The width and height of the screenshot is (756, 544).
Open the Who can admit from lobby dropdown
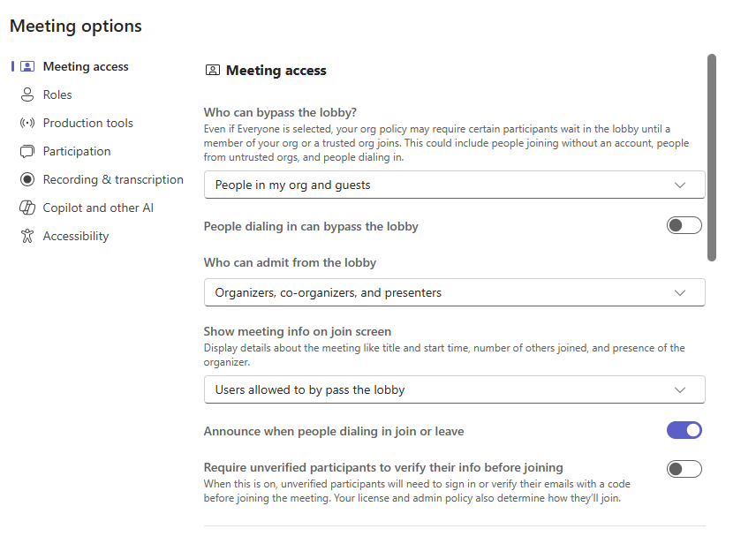click(x=454, y=292)
